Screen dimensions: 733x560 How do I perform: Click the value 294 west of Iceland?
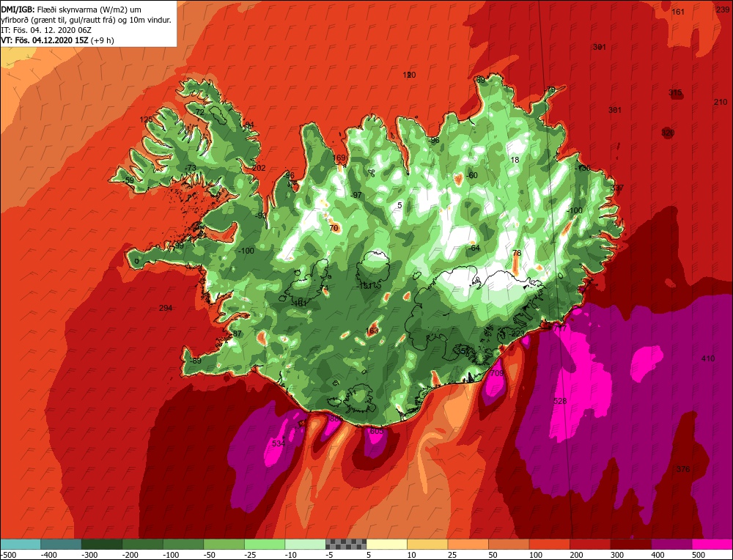(x=166, y=308)
